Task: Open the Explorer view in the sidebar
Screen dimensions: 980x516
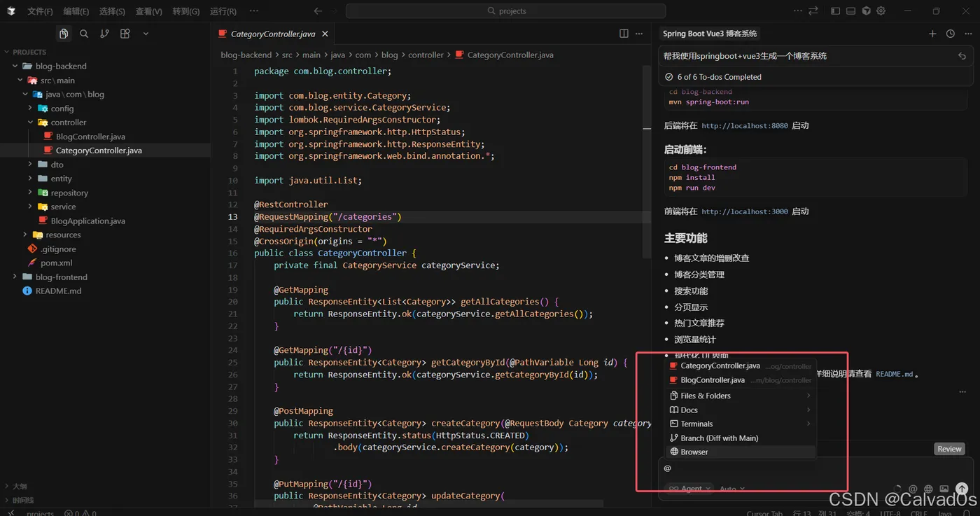Action: click(x=64, y=34)
